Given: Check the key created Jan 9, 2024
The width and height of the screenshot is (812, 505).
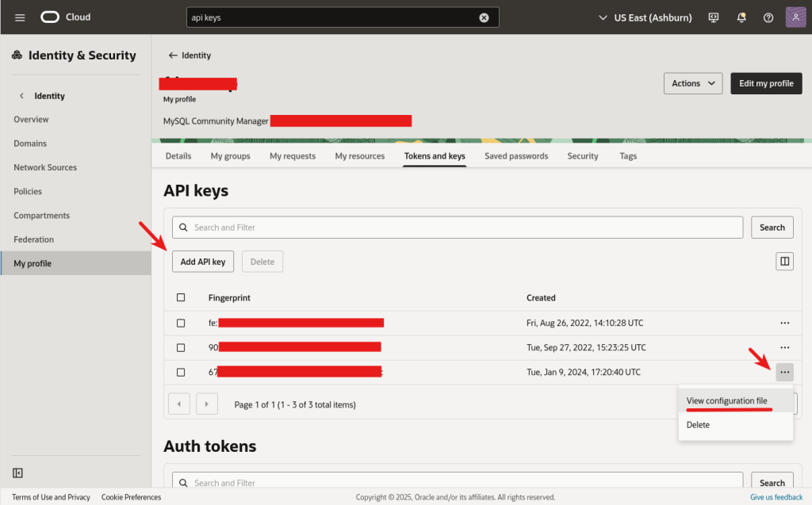Looking at the screenshot, I should [x=181, y=372].
